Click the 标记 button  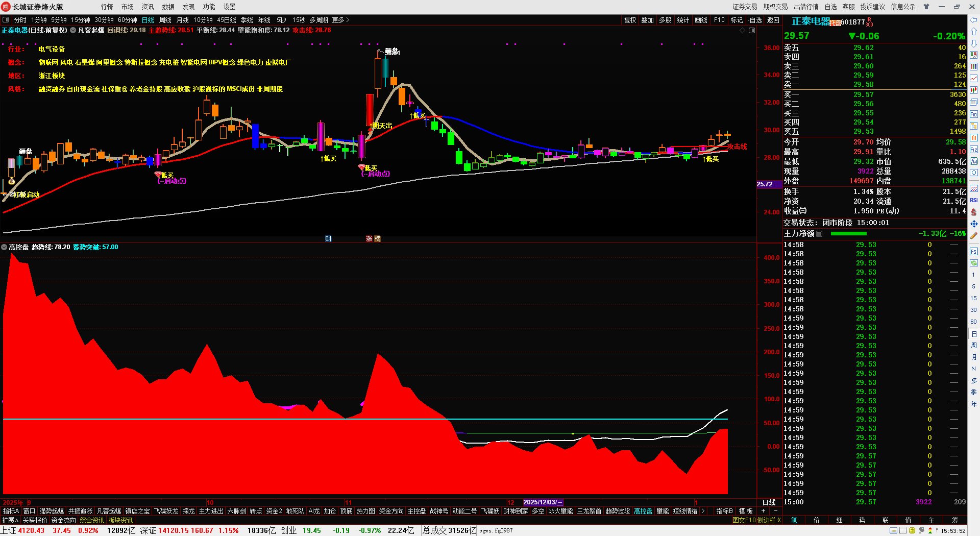point(737,20)
